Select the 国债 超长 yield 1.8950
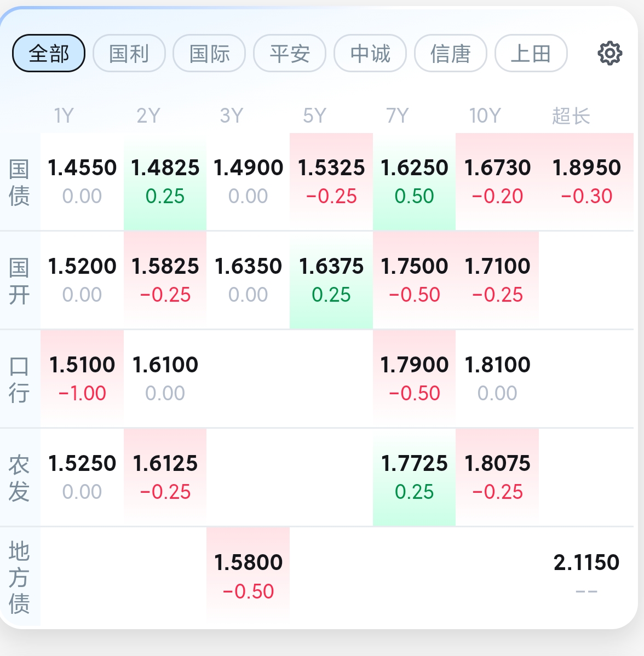The image size is (644, 656). (x=586, y=182)
